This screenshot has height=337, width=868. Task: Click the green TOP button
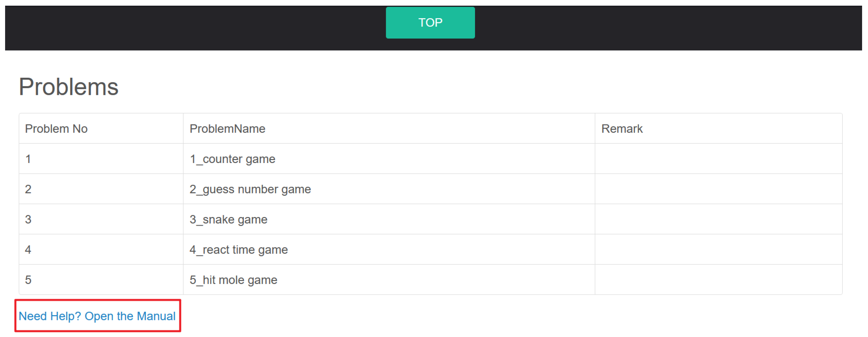(x=430, y=23)
